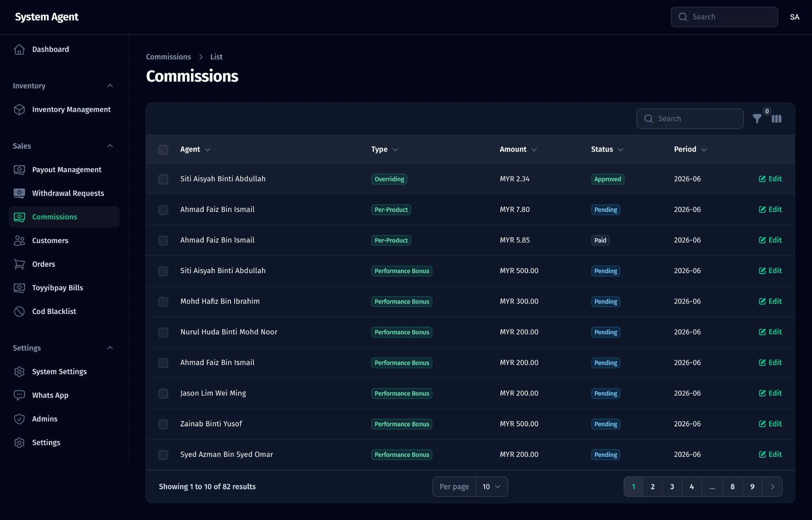Click the table Search input field

pyautogui.click(x=690, y=119)
